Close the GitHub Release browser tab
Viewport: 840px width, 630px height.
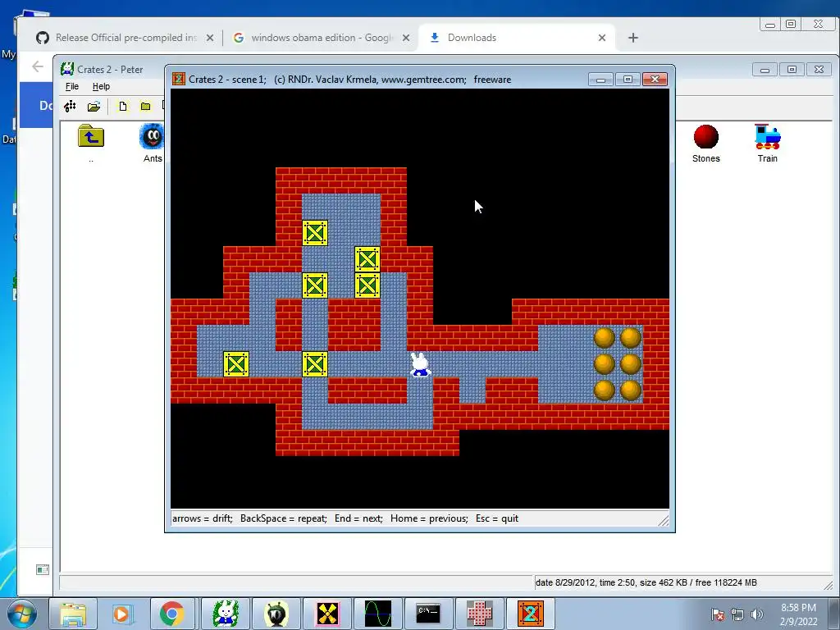[210, 38]
